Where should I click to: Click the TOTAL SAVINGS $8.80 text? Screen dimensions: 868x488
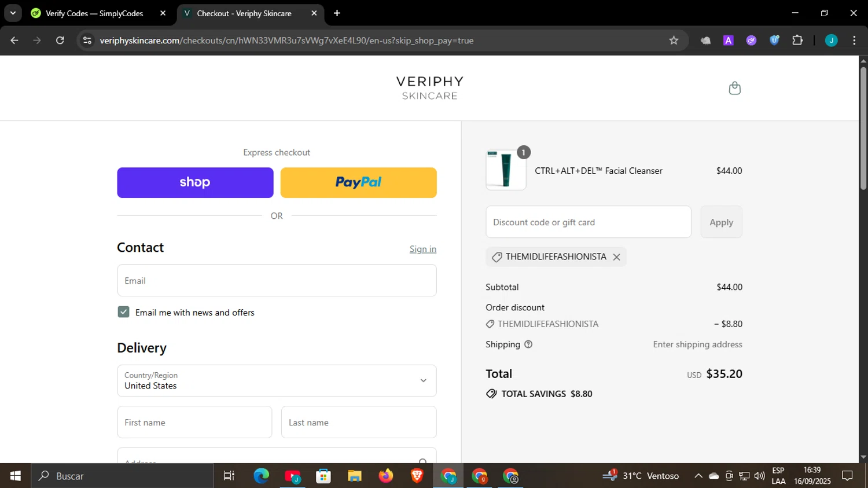coord(547,394)
